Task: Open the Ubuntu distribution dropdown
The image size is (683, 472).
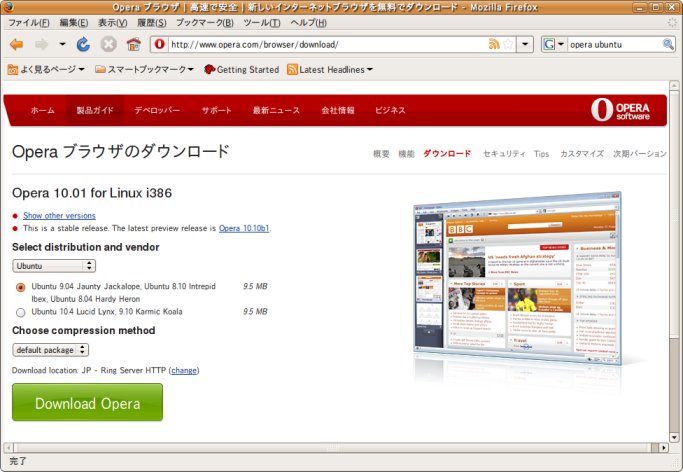Action: (54, 266)
